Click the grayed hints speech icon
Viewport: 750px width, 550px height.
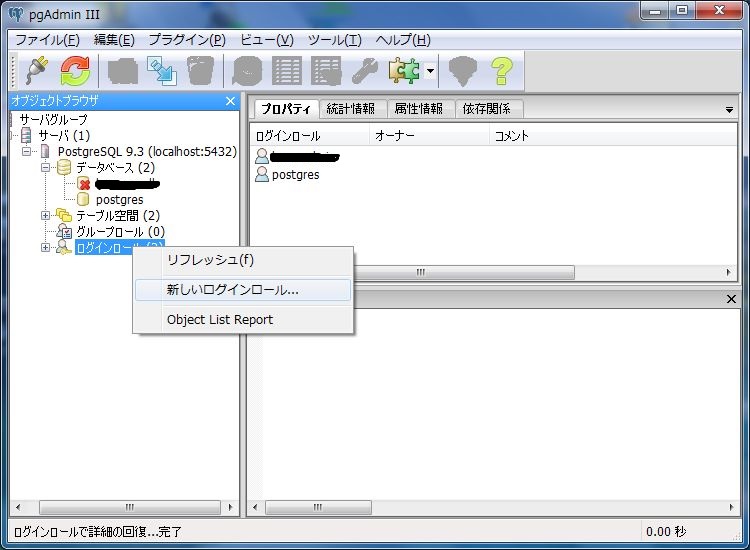point(463,71)
